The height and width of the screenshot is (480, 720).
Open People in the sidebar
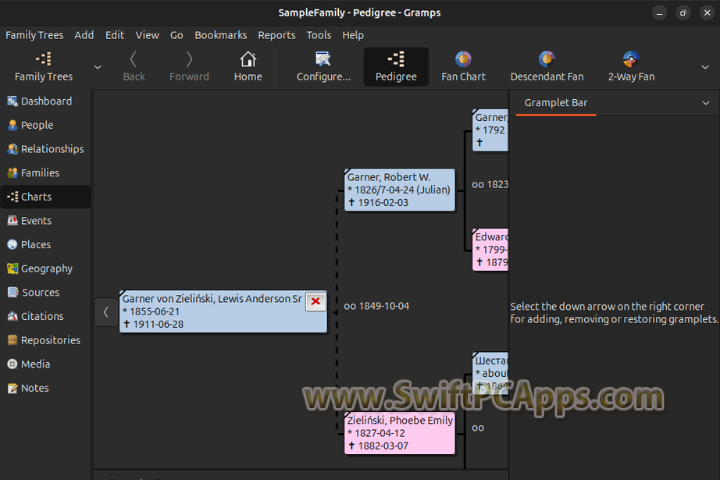click(x=45, y=125)
